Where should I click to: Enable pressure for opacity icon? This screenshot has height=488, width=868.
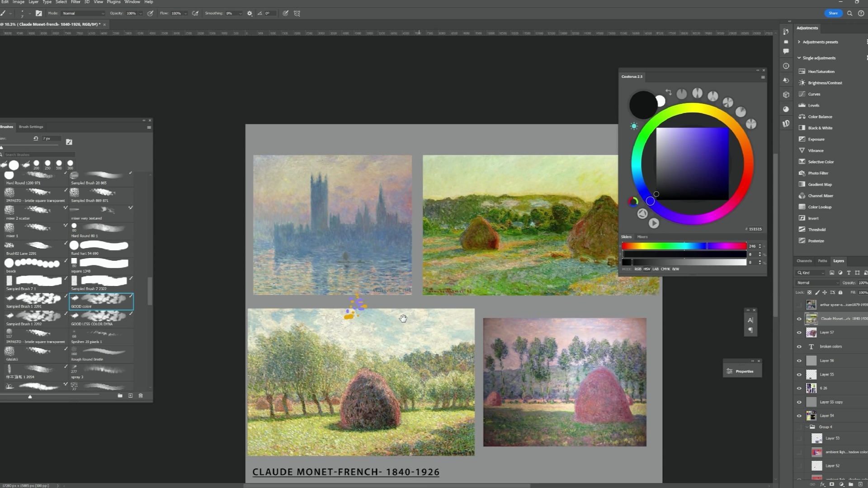[150, 13]
